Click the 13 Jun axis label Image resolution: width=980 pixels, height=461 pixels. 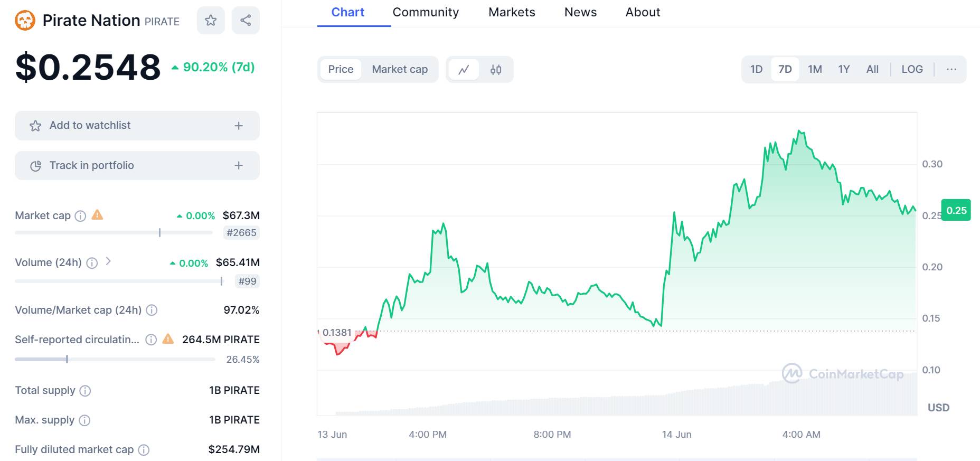pyautogui.click(x=332, y=435)
